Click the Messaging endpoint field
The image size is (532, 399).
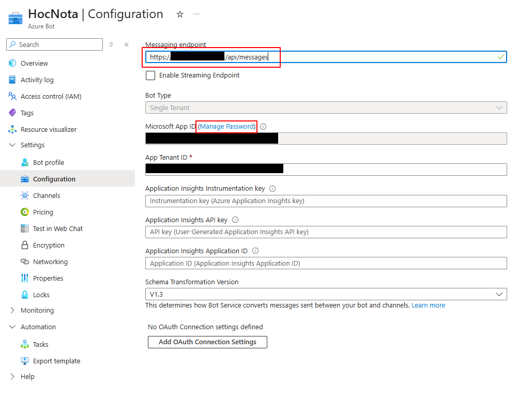pos(326,57)
